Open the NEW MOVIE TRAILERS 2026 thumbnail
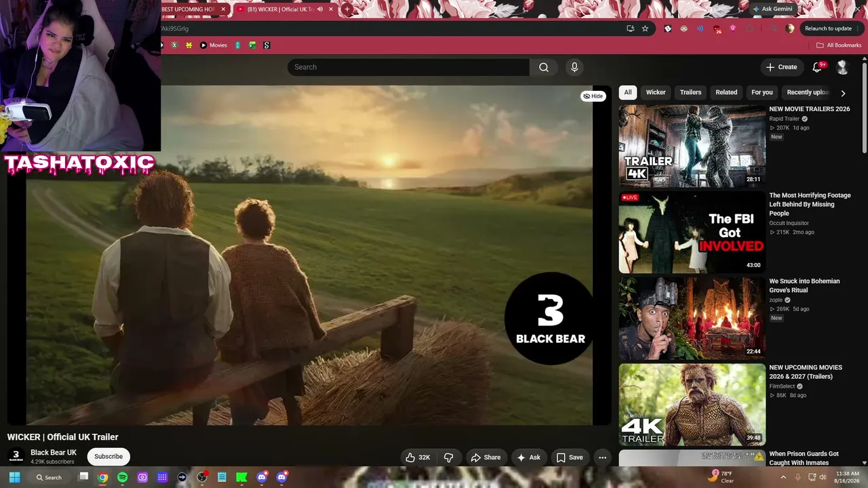The width and height of the screenshot is (868, 488). pyautogui.click(x=692, y=146)
